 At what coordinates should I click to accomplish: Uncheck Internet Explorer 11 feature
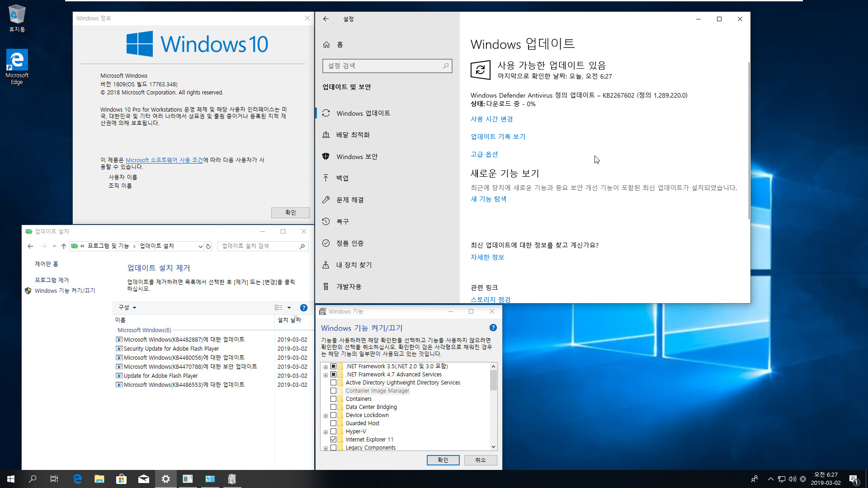coord(333,440)
